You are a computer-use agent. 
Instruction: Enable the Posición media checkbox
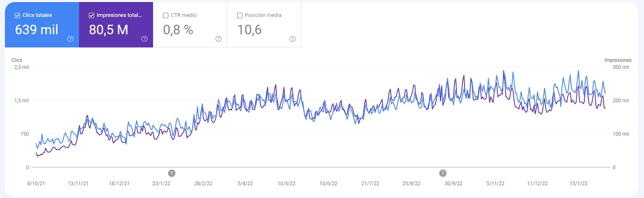pos(239,15)
